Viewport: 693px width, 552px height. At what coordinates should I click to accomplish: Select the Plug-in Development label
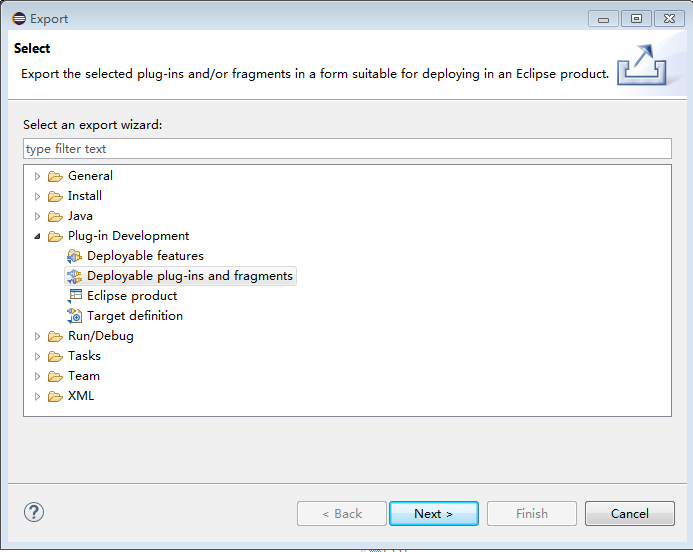tap(128, 236)
